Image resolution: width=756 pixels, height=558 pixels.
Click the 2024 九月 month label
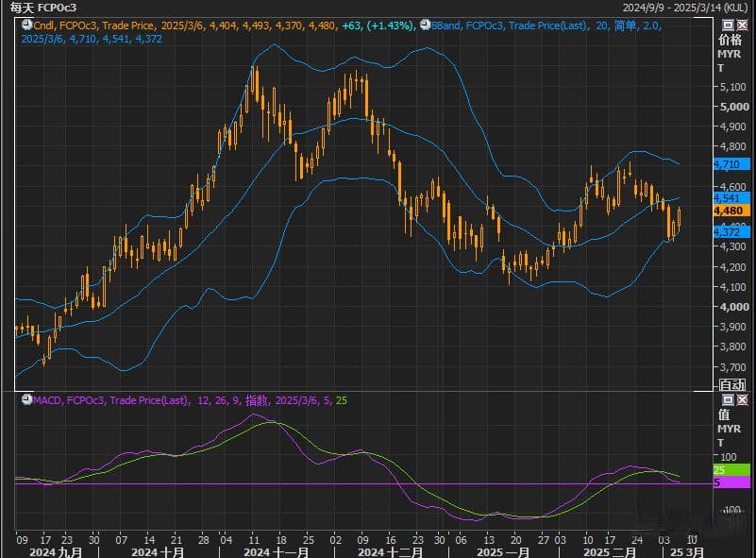(56, 552)
